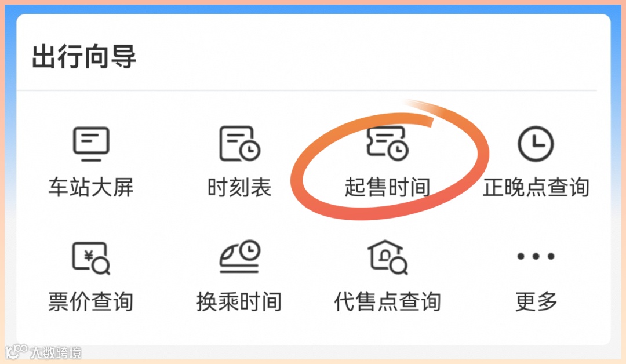Choose the 起售时间 label
626x364 pixels.
pos(388,187)
